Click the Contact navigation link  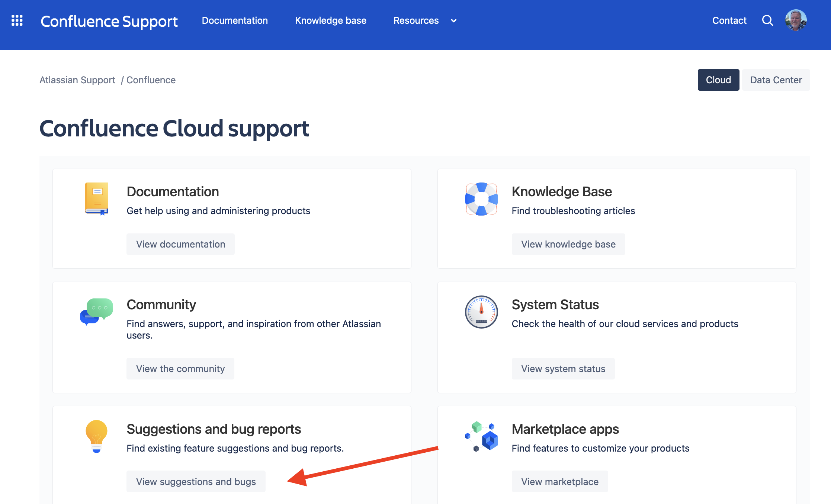pos(729,20)
